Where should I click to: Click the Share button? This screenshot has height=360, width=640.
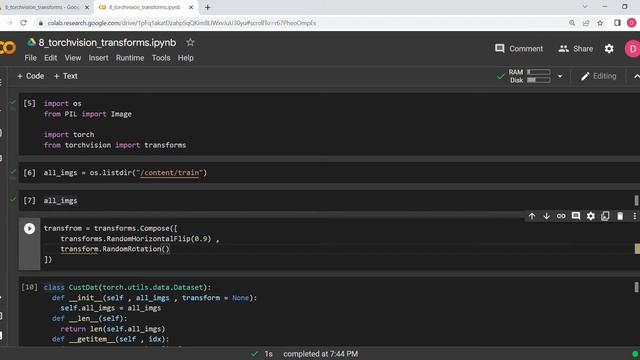click(576, 49)
